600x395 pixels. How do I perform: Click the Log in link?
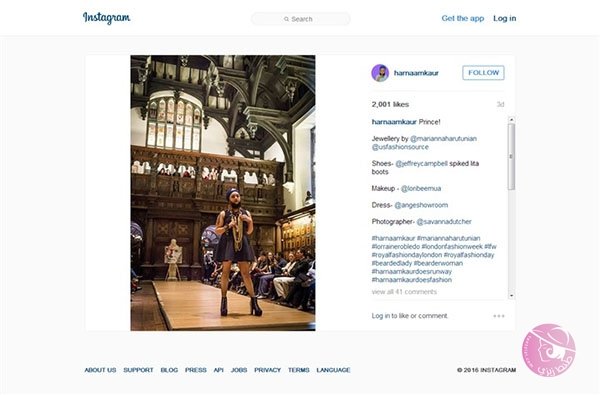pyautogui.click(x=504, y=18)
